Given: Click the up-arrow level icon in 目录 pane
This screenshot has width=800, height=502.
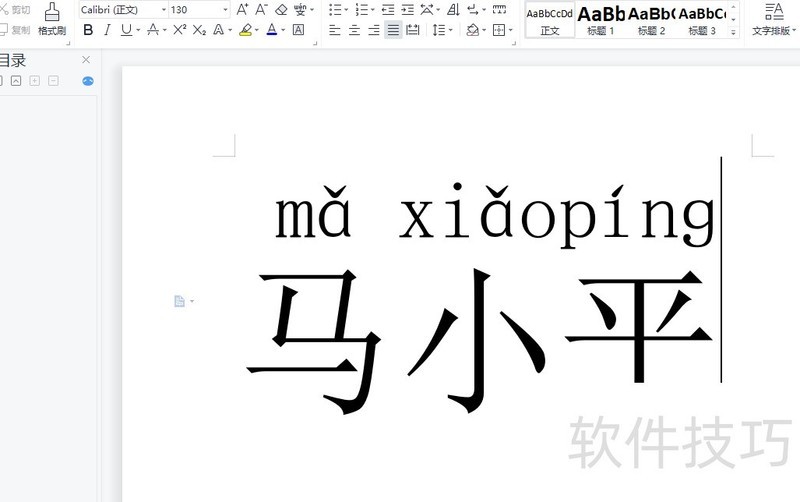Looking at the screenshot, I should 16,81.
